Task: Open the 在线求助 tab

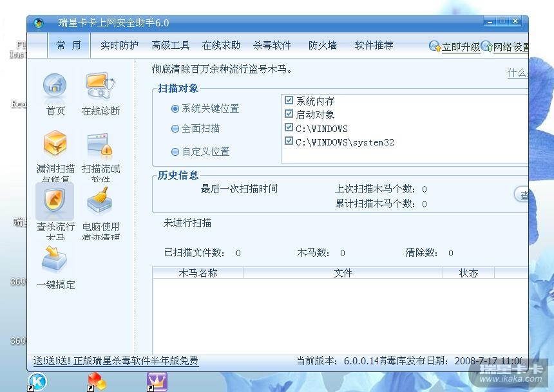Action: pos(221,45)
